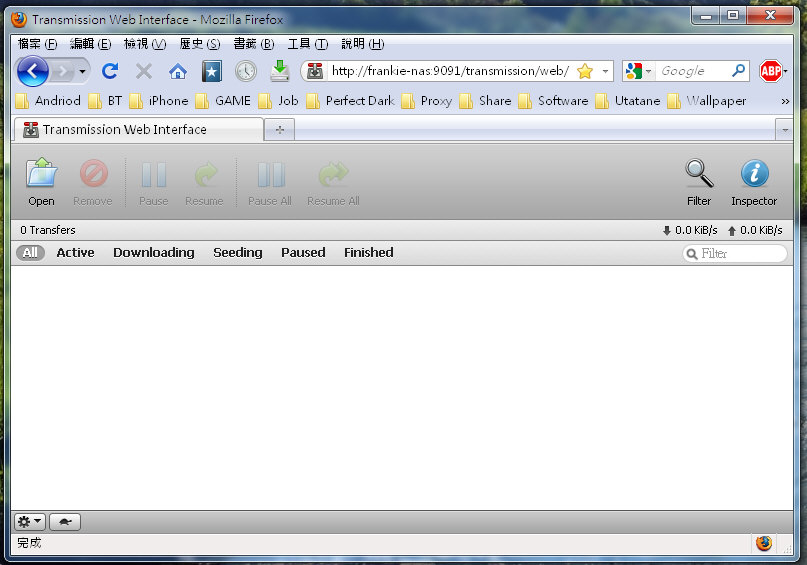Expand the URL bar history dropdown
The width and height of the screenshot is (807, 565).
click(605, 71)
